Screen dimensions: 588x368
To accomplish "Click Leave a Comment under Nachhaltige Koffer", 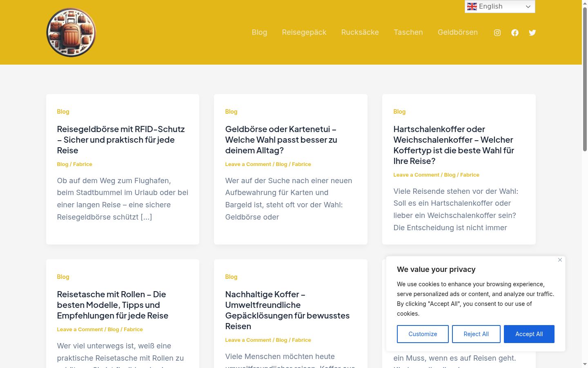I will (248, 340).
